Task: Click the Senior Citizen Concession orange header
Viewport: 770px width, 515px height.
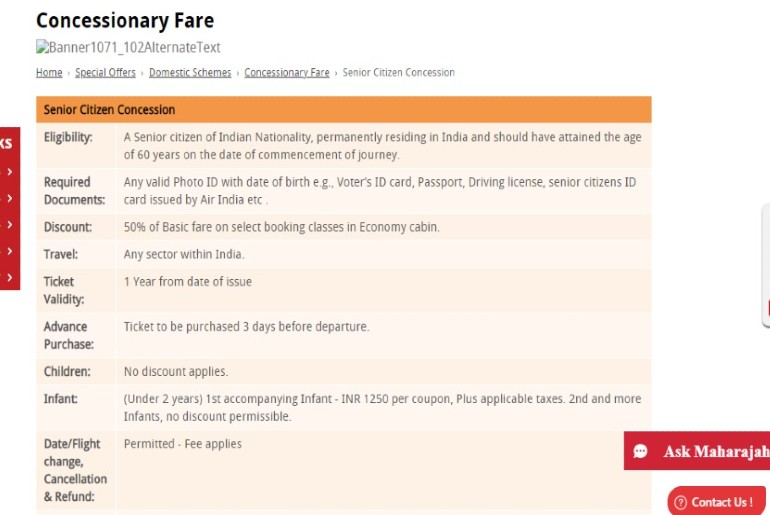Action: pyautogui.click(x=344, y=109)
